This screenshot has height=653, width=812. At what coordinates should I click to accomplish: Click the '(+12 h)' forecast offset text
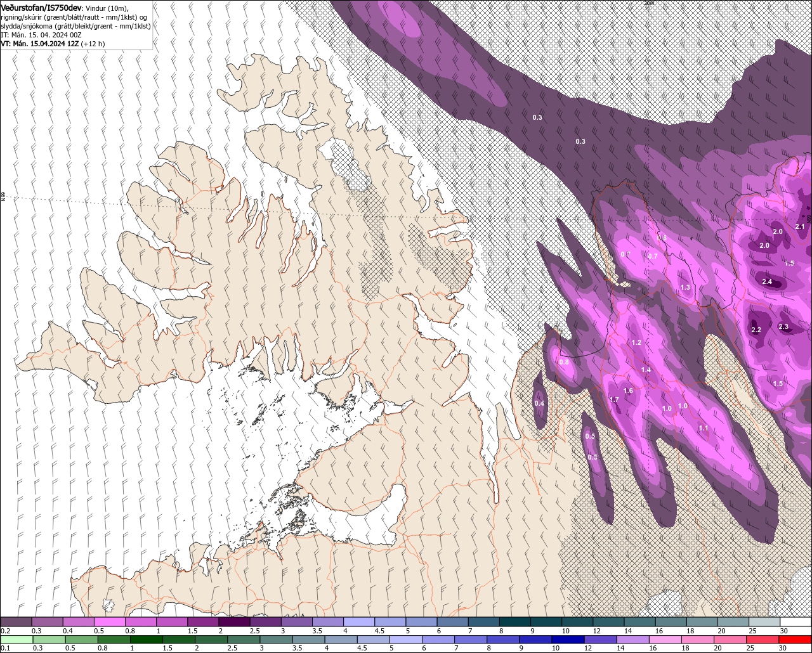(93, 44)
